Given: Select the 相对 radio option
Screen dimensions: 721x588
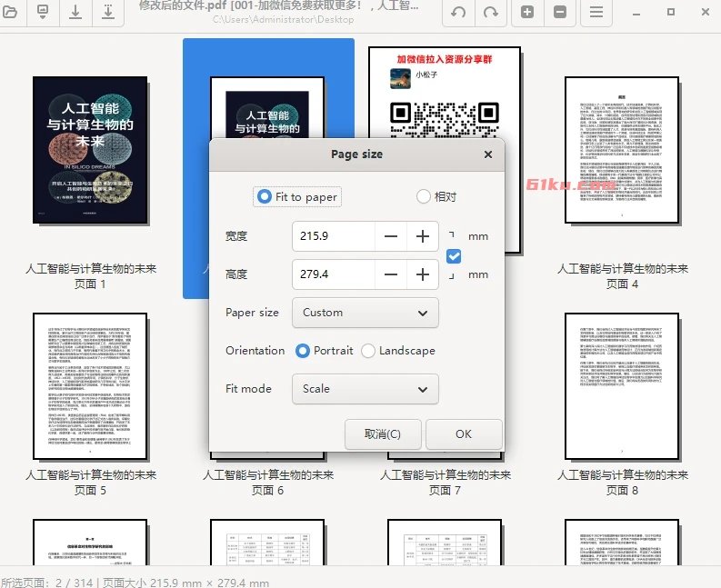Looking at the screenshot, I should 436,197.
